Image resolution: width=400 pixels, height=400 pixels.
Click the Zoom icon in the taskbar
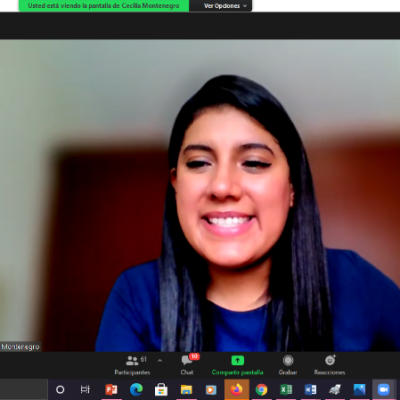click(383, 389)
